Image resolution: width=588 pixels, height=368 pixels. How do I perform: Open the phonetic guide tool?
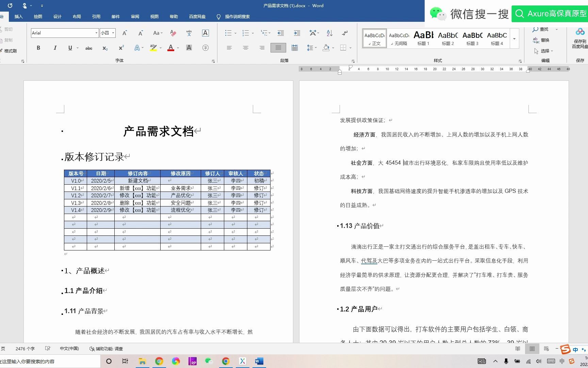(189, 33)
